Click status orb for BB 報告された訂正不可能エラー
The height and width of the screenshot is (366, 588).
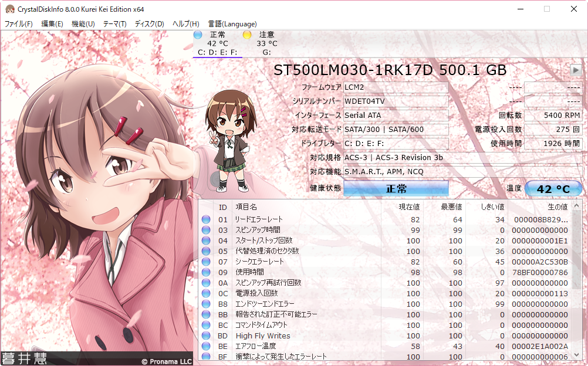(x=206, y=314)
